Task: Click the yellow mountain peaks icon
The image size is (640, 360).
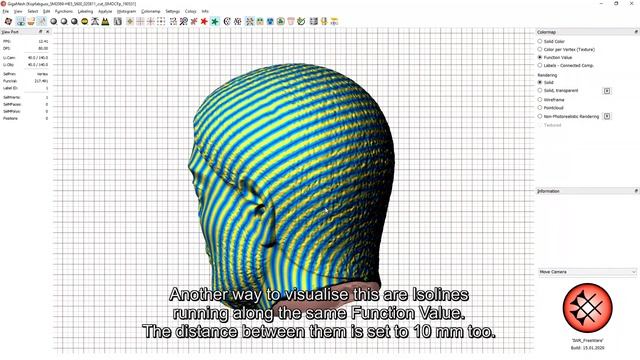Action: click(x=105, y=21)
